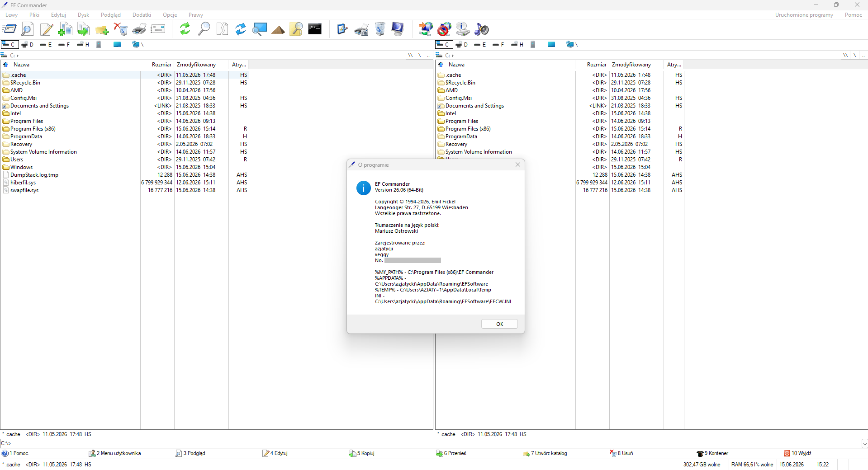Click the printer toolbar icon
The width and height of the screenshot is (868, 470).
click(139, 29)
